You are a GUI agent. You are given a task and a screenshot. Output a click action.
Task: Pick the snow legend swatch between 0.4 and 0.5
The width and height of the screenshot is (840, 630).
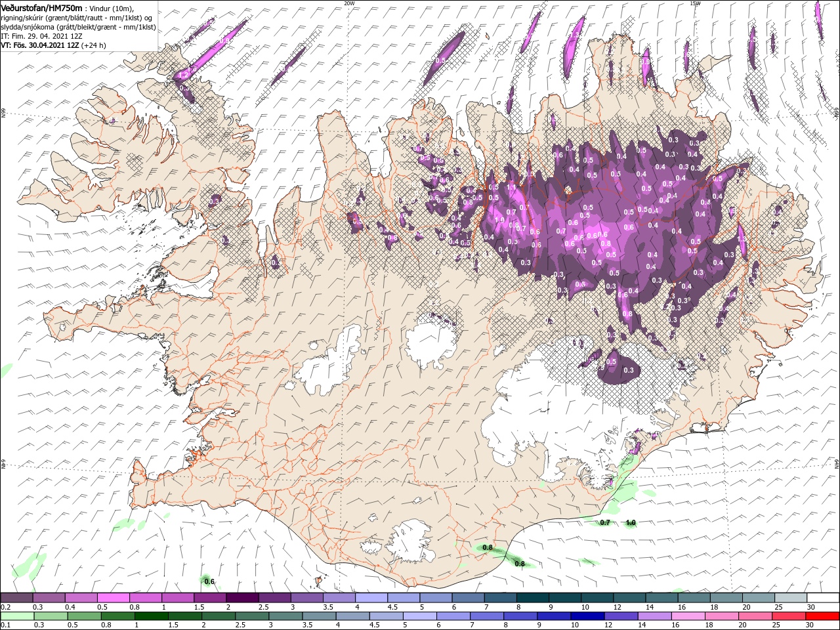[81, 598]
